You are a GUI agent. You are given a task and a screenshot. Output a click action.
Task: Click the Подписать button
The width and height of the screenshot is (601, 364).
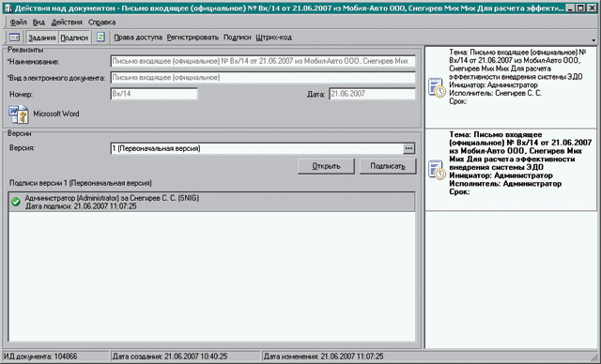tap(388, 166)
